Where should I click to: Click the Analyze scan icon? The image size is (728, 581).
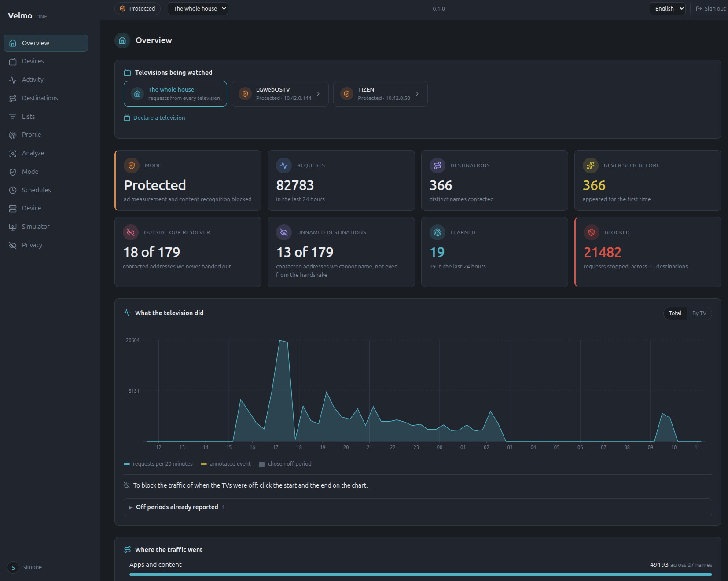(x=13, y=153)
